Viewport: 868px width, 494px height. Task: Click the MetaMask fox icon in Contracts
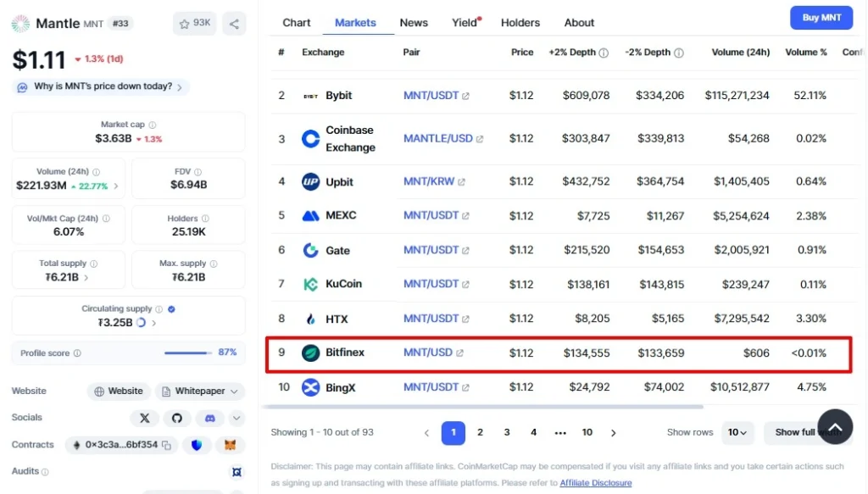tap(230, 445)
